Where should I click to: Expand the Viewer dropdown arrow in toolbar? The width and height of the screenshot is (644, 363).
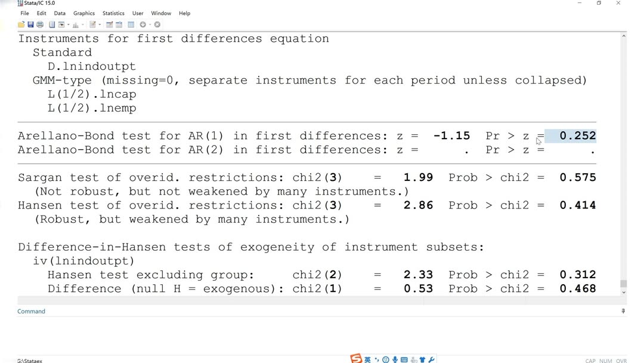[69, 25]
